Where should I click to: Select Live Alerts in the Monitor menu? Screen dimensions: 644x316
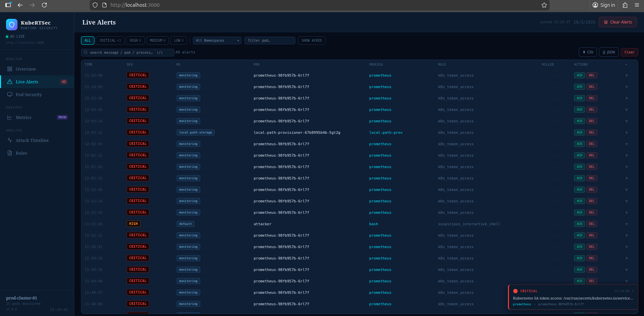[27, 82]
